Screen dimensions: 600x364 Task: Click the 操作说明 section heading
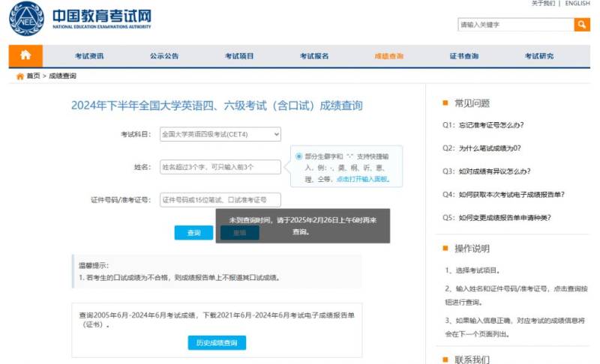pos(472,249)
